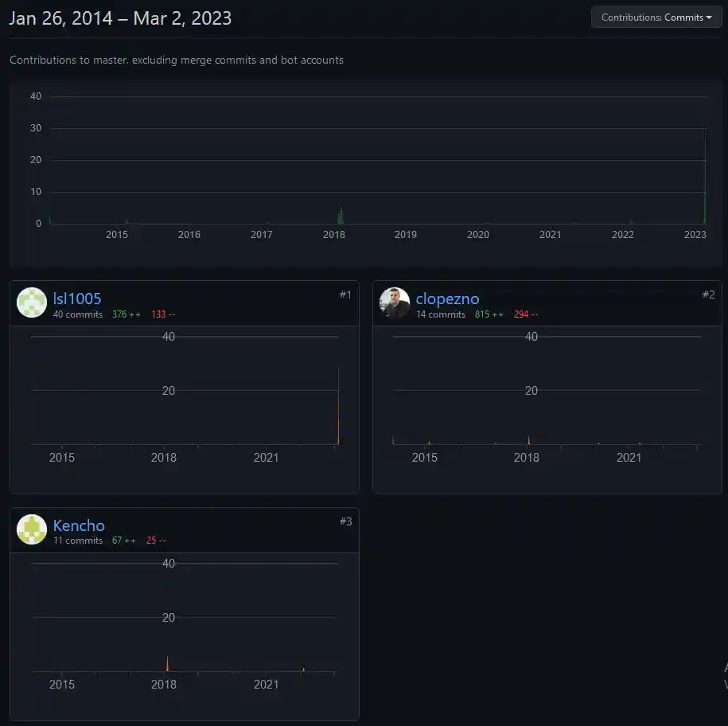Click the 67 ++ additions count

[x=124, y=541]
